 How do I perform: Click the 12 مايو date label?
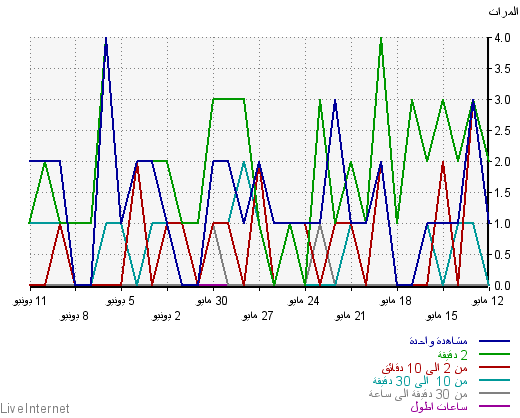488,301
